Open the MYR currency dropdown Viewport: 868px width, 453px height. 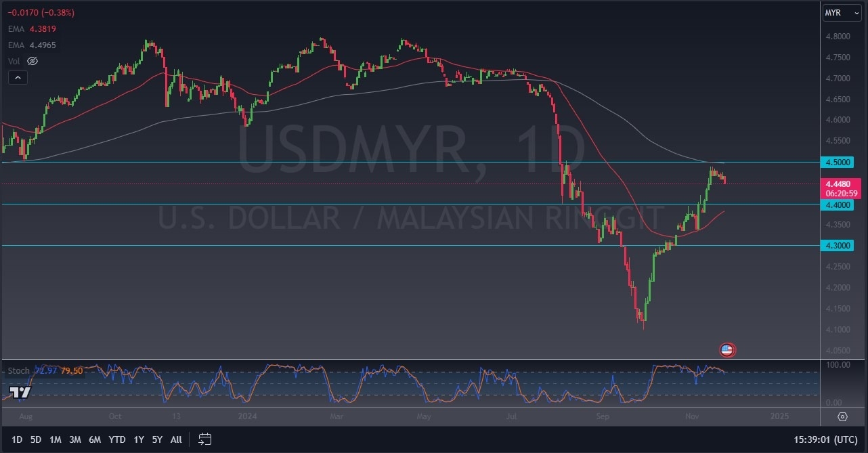(841, 13)
